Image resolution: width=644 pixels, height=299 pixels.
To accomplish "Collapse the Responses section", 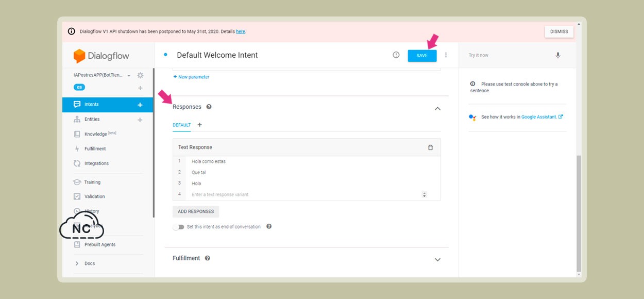I will pyautogui.click(x=437, y=109).
